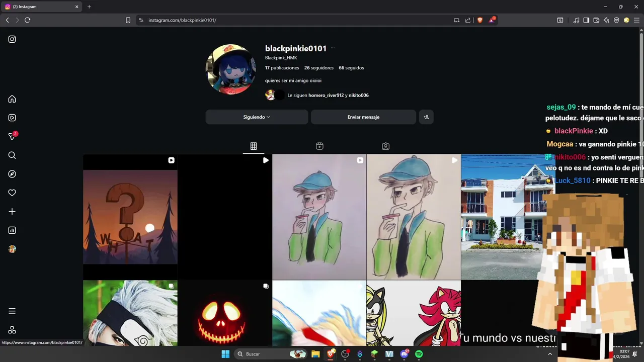
Task: Click Enviar mensaje button
Action: pyautogui.click(x=363, y=117)
